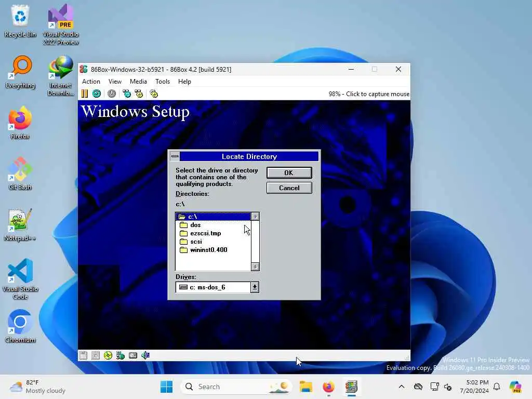Open the View menu in 86Box
This screenshot has height=399, width=532.
pyautogui.click(x=115, y=82)
